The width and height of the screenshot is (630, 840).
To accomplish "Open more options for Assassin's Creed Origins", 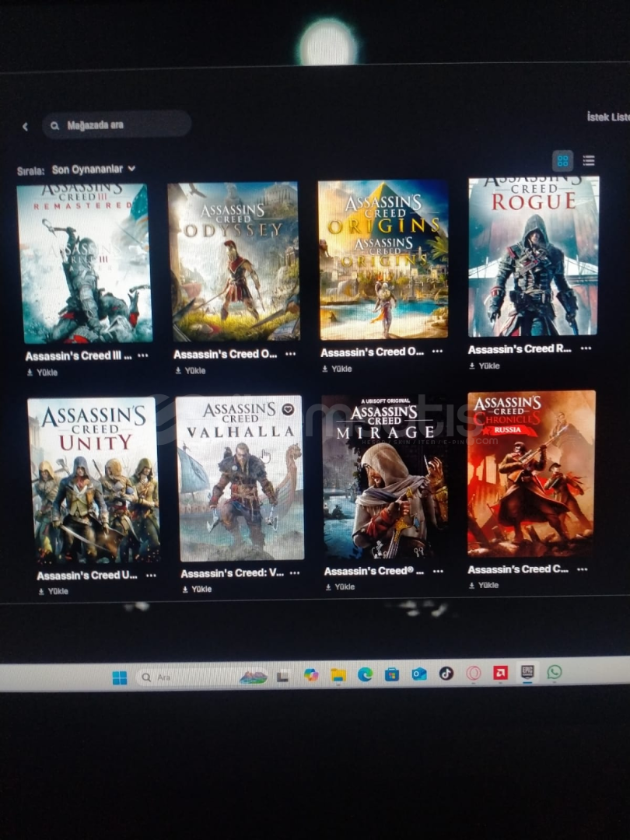I will point(437,352).
